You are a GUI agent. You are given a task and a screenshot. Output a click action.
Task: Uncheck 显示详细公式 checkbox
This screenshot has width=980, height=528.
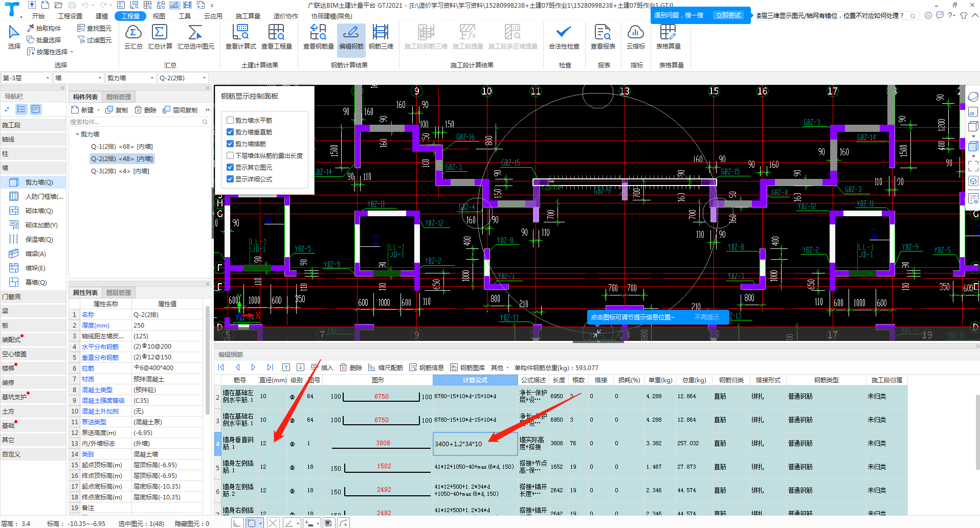[230, 179]
